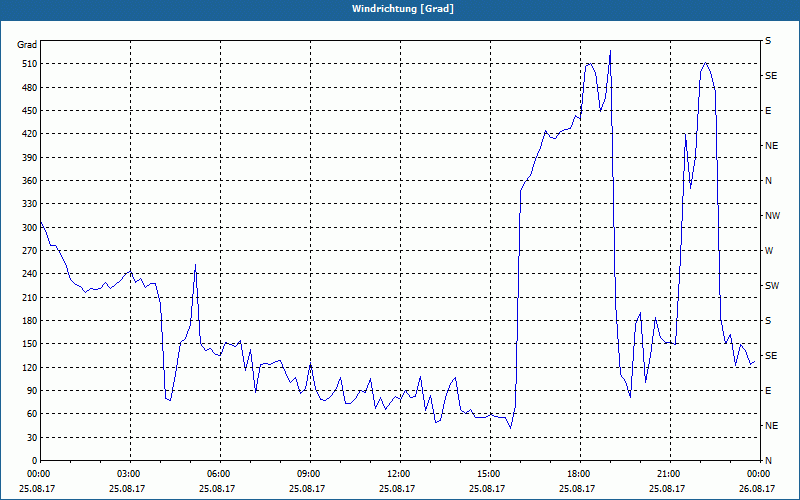Click the time label 21:00

670,473
